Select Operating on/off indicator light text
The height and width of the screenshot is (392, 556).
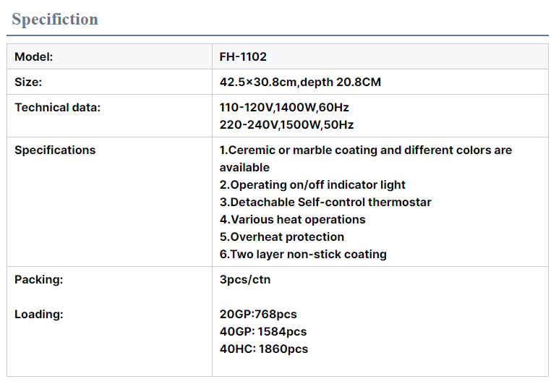(312, 185)
